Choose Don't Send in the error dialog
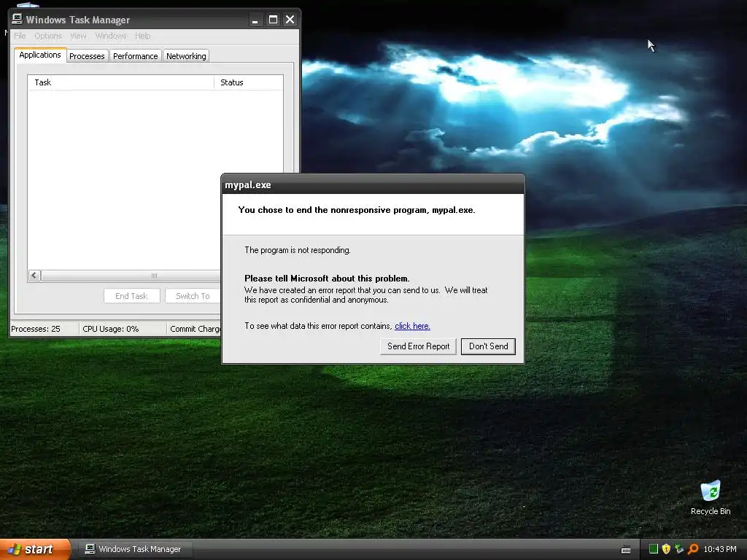 [x=488, y=346]
